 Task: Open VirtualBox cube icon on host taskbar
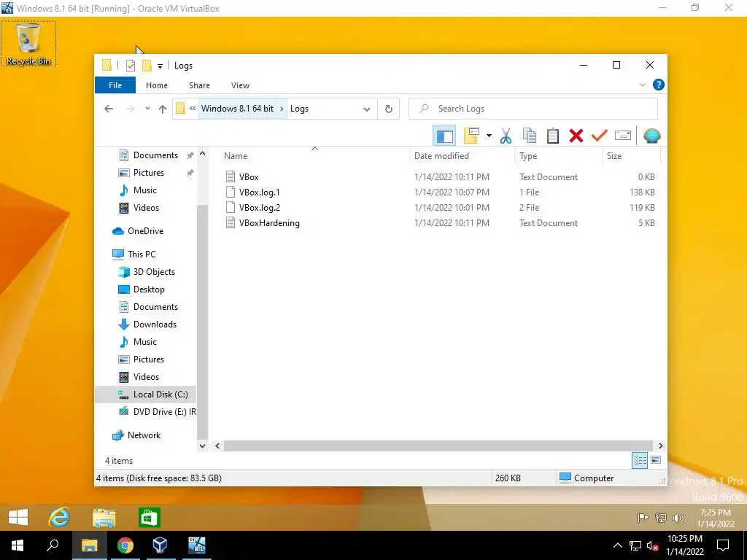160,545
